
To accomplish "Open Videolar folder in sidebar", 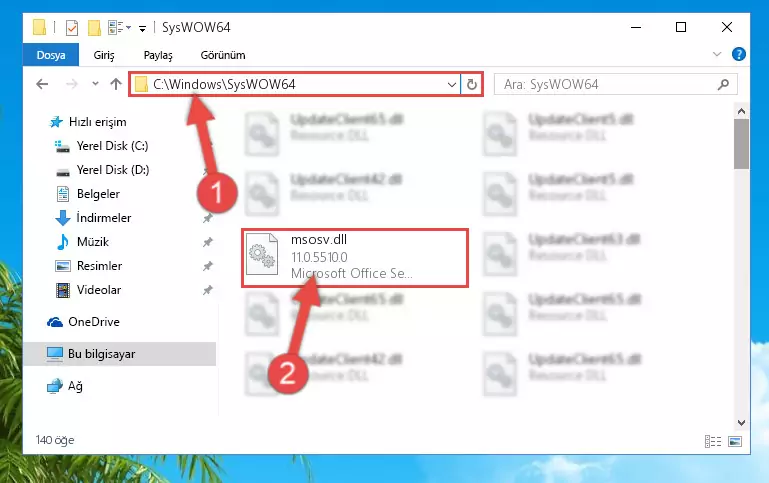I will [x=99, y=290].
